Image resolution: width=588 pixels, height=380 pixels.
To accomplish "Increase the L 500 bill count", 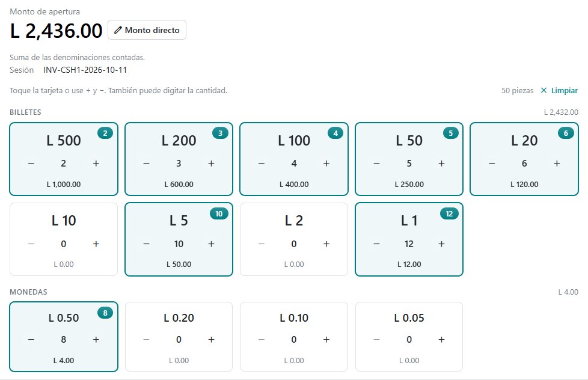I will pyautogui.click(x=96, y=163).
